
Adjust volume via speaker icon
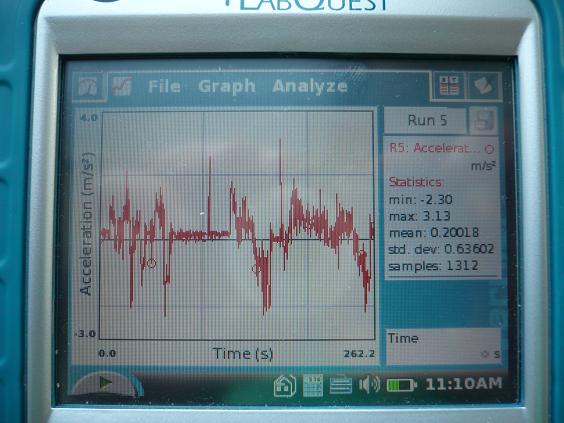click(369, 385)
